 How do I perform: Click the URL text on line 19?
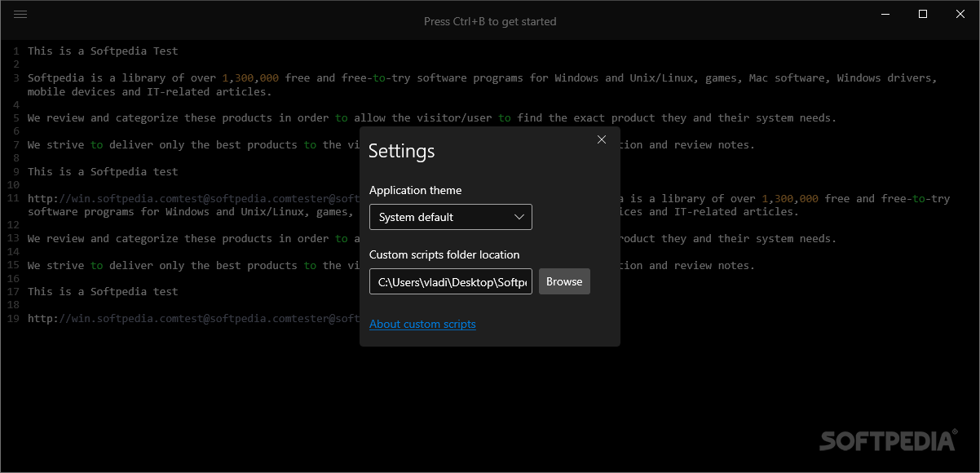(x=193, y=318)
